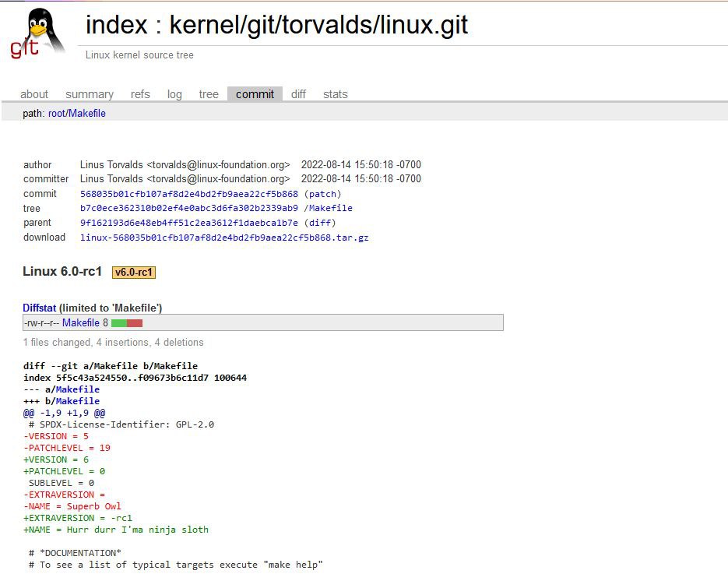Click the /Makefile link in tree row

(x=329, y=208)
